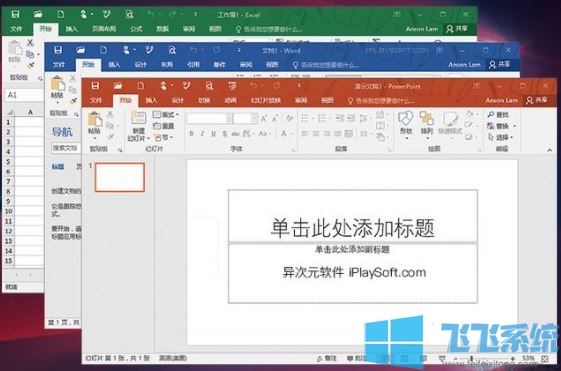Switch to the Animations (动画) tab in PowerPoint
561x371 pixels.
pyautogui.click(x=230, y=101)
